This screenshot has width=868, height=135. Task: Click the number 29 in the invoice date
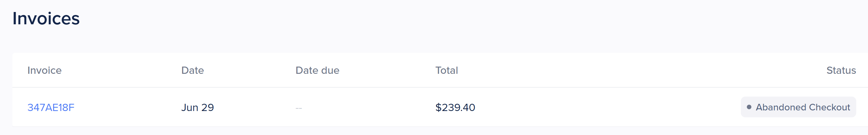208,107
